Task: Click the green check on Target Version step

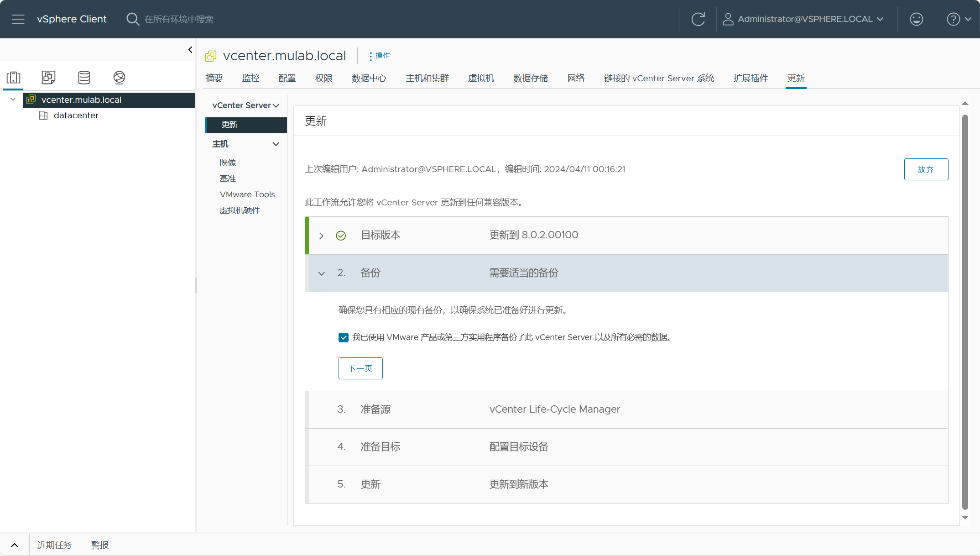Action: tap(341, 236)
